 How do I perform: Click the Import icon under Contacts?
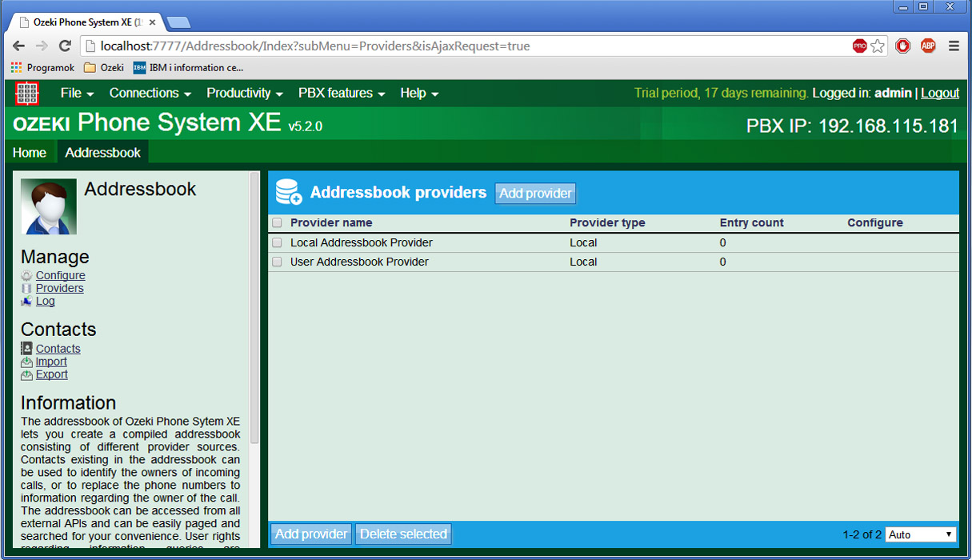pyautogui.click(x=27, y=362)
